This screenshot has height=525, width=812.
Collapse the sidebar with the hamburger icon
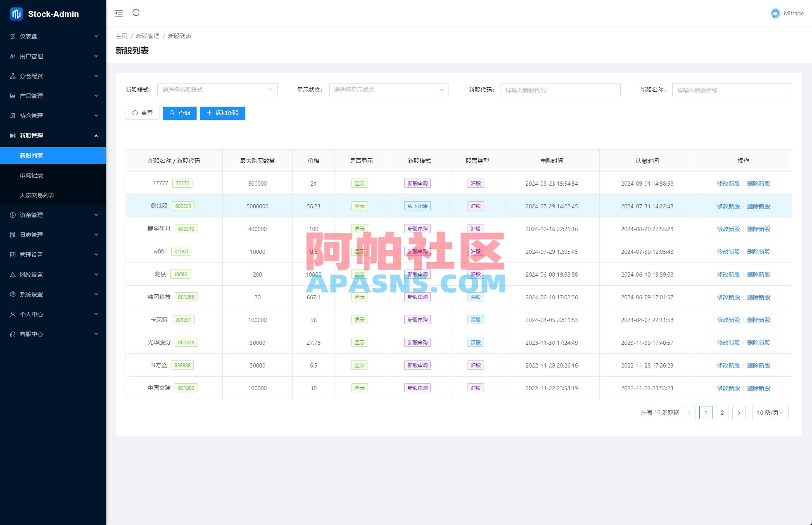tap(119, 13)
